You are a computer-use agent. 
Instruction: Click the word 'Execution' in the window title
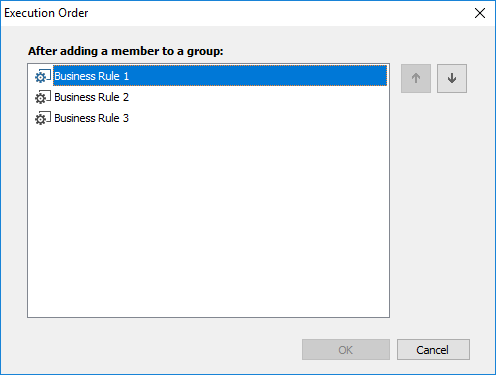click(x=29, y=13)
